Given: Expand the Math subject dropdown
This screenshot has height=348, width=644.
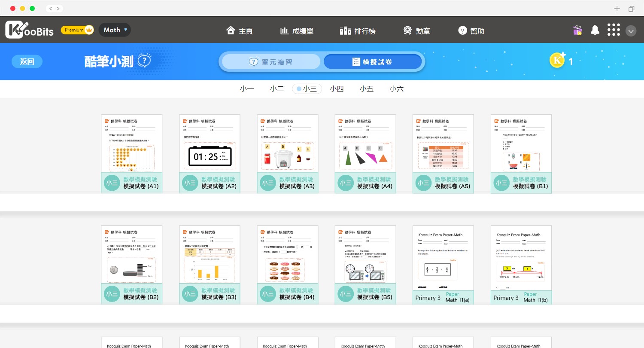Looking at the screenshot, I should tap(115, 30).
